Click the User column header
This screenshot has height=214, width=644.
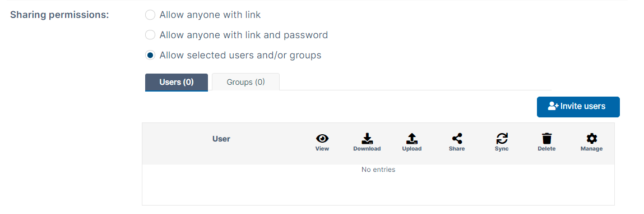coord(221,139)
